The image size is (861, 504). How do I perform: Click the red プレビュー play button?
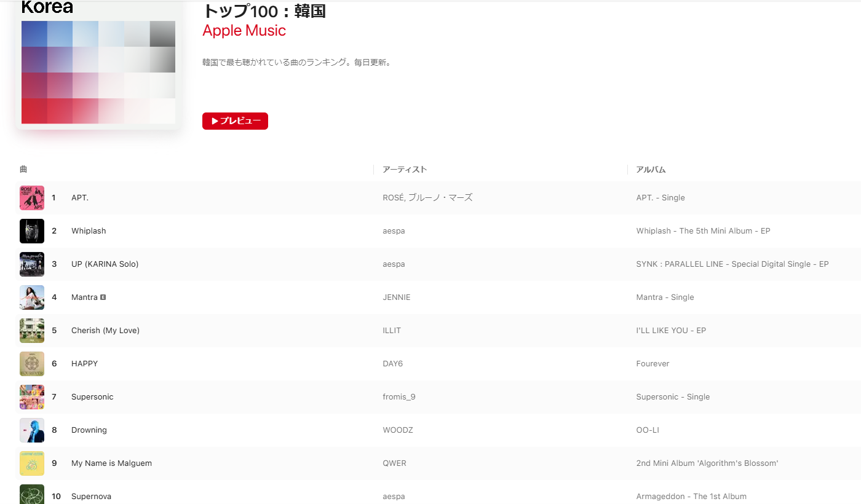click(x=235, y=121)
